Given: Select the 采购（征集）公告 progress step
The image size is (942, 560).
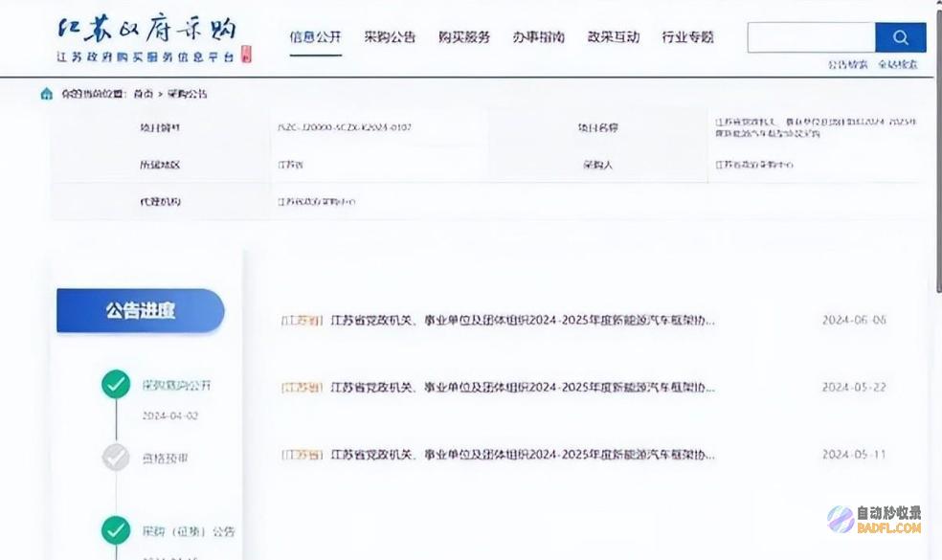Looking at the screenshot, I should click(189, 531).
